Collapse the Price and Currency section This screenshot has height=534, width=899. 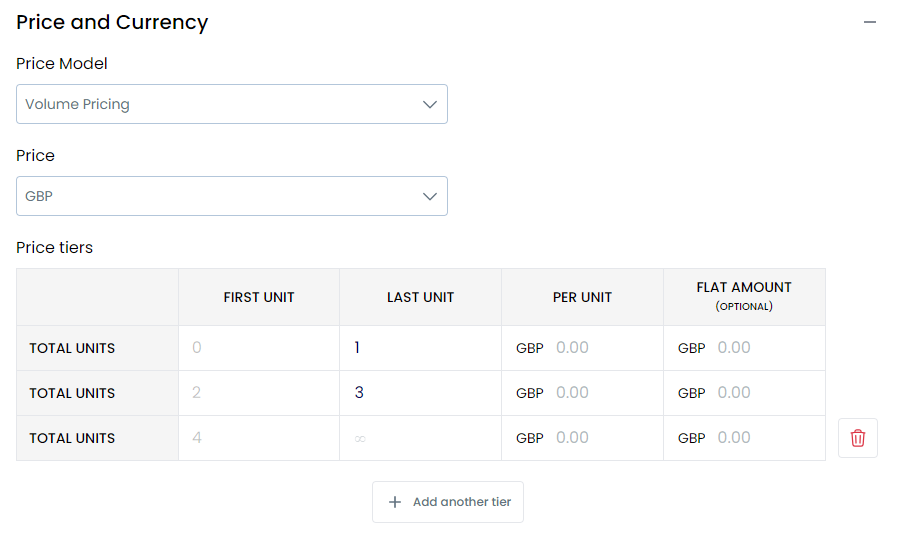click(870, 22)
